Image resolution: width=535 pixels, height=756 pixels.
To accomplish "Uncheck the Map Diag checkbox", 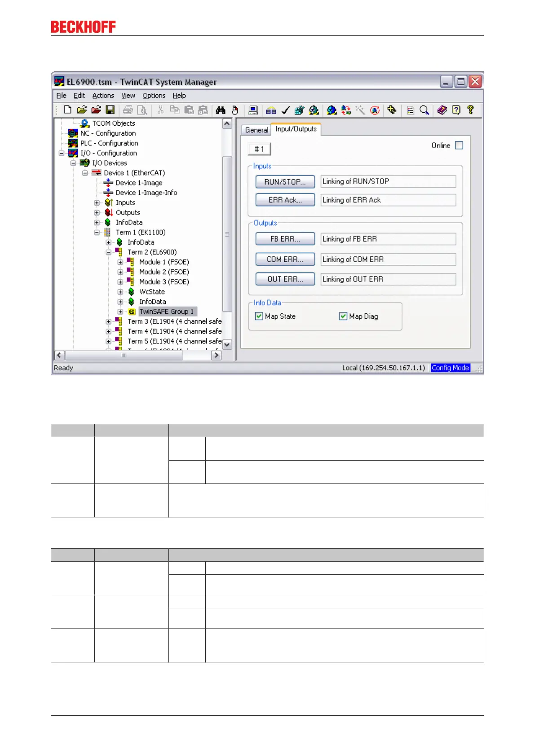I will coord(343,316).
